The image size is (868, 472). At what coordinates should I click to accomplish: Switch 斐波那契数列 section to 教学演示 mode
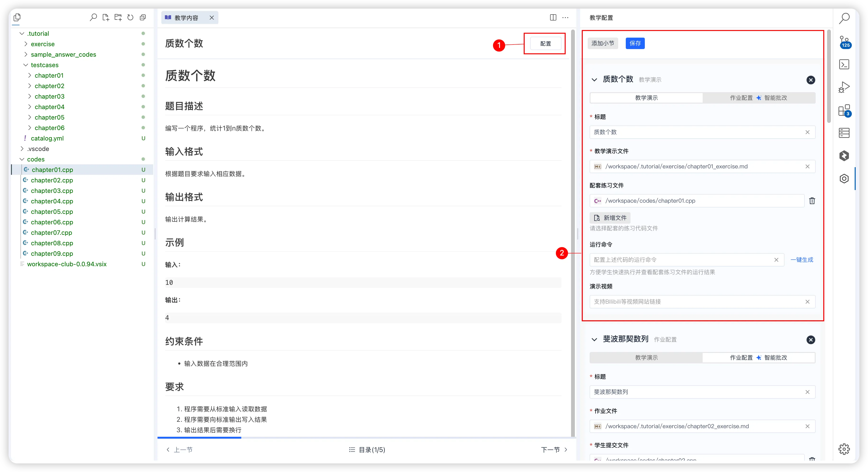[646, 357]
